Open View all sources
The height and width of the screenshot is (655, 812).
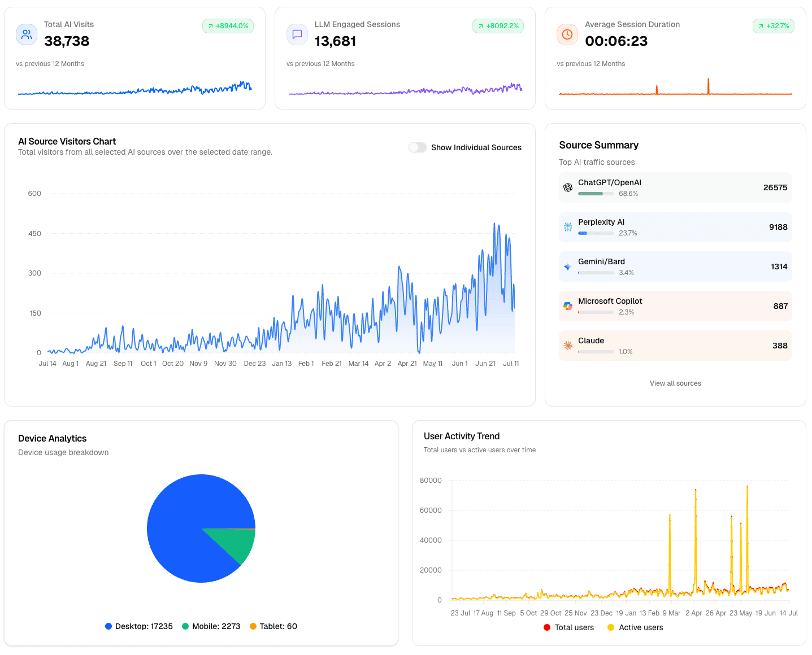675,383
